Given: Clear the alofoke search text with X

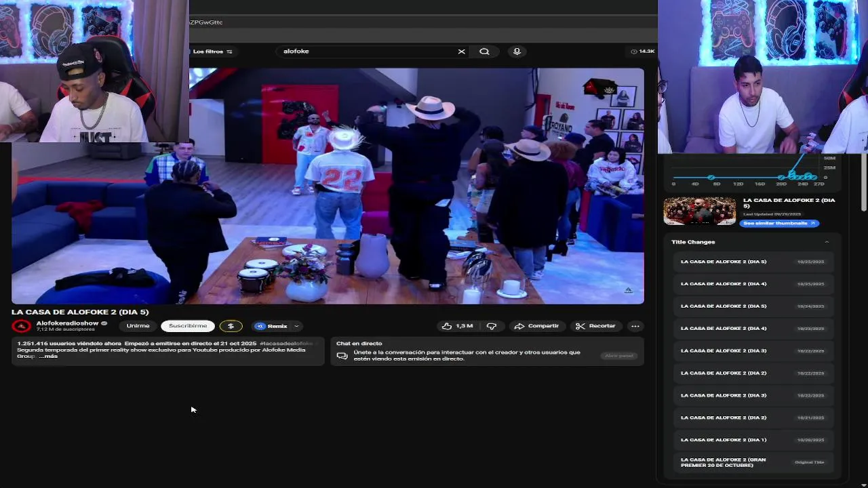Looking at the screenshot, I should click(461, 52).
